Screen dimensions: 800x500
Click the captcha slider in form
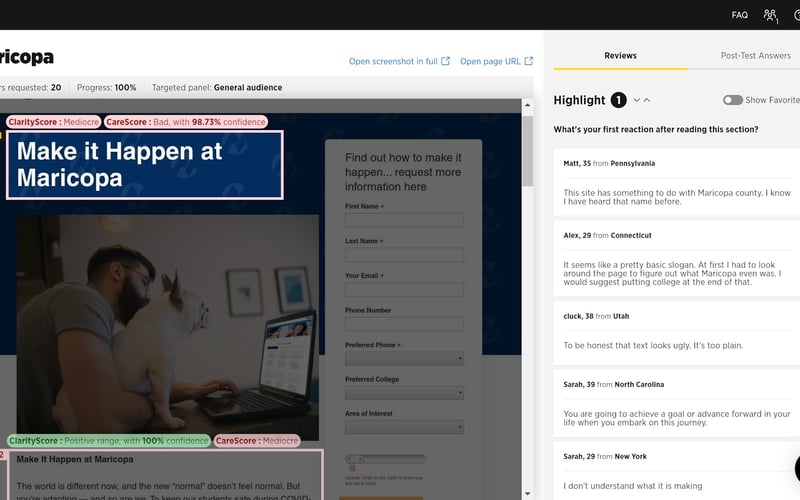(385, 459)
